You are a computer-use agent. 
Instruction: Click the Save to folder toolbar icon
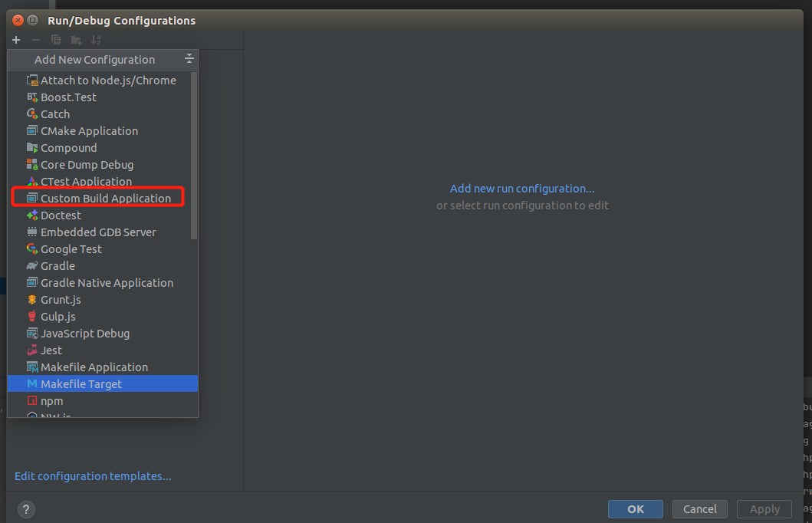click(x=76, y=40)
